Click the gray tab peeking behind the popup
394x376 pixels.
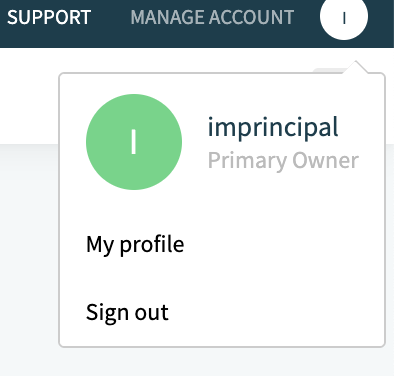(328, 70)
